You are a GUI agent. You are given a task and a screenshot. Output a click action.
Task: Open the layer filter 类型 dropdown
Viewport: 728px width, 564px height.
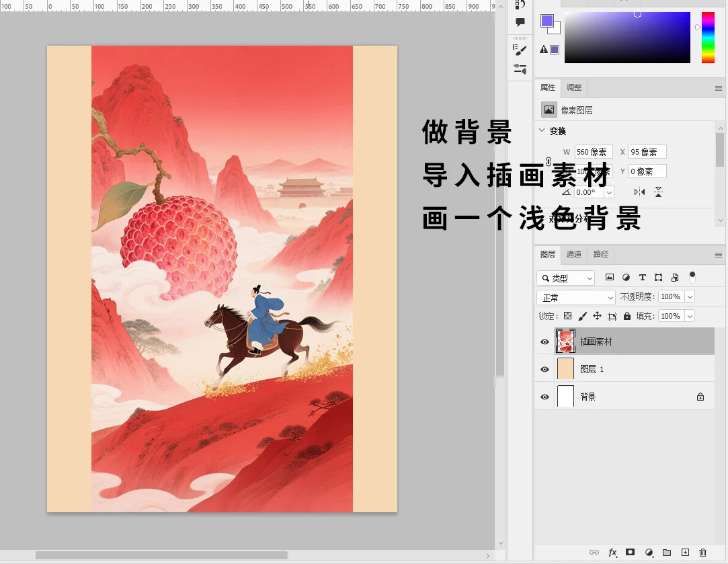pos(565,278)
